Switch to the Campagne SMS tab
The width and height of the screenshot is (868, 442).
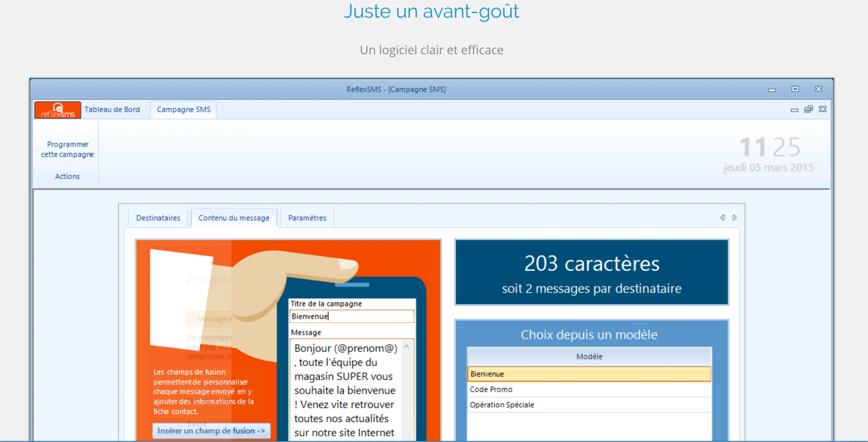click(183, 110)
